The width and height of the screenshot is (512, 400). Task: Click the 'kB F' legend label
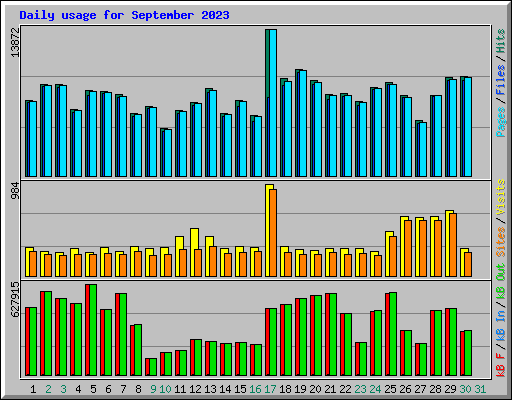coord(501,365)
